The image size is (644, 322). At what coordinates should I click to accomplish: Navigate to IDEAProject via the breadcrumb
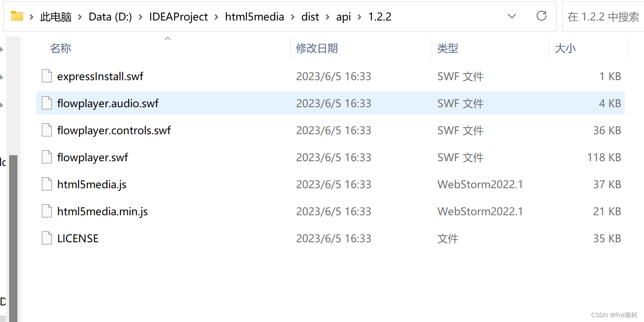point(178,16)
